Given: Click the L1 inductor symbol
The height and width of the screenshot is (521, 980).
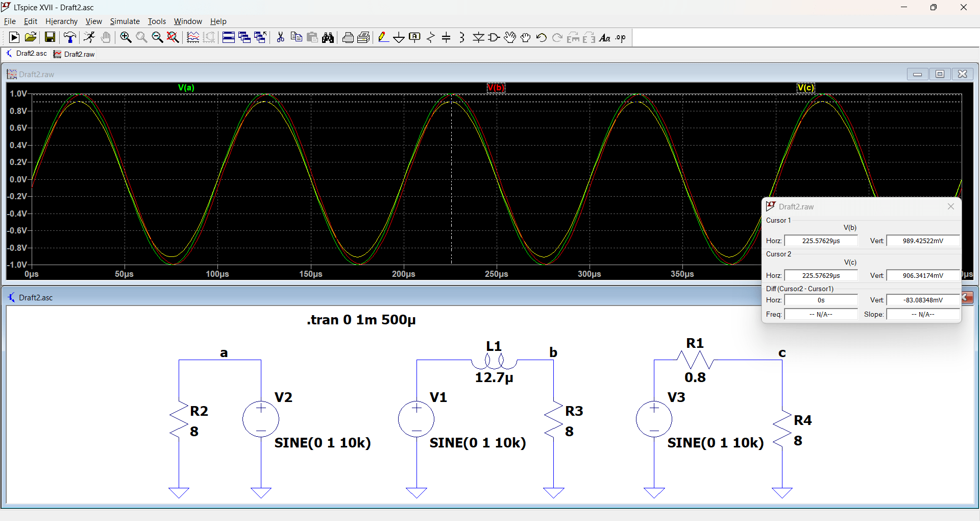Looking at the screenshot, I should pyautogui.click(x=494, y=361).
